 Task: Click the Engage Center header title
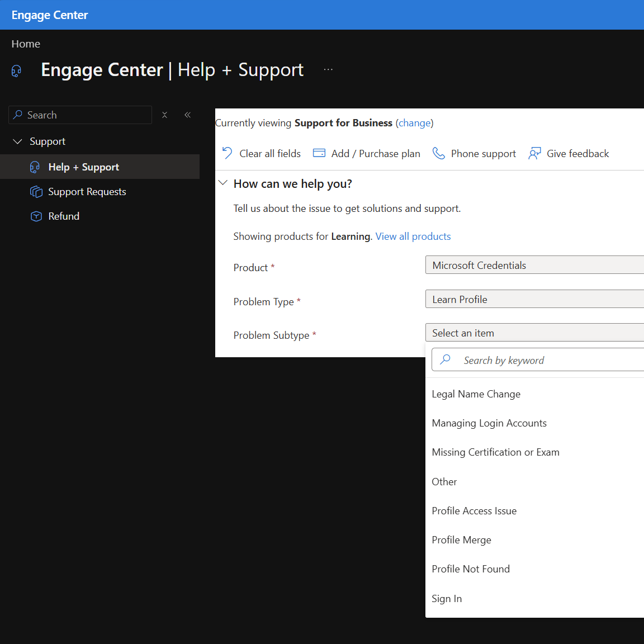coord(50,15)
